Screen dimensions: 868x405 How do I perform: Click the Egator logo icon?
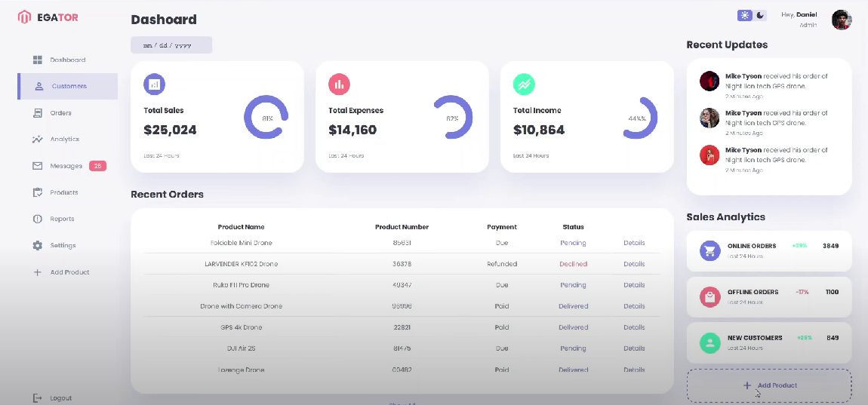24,17
